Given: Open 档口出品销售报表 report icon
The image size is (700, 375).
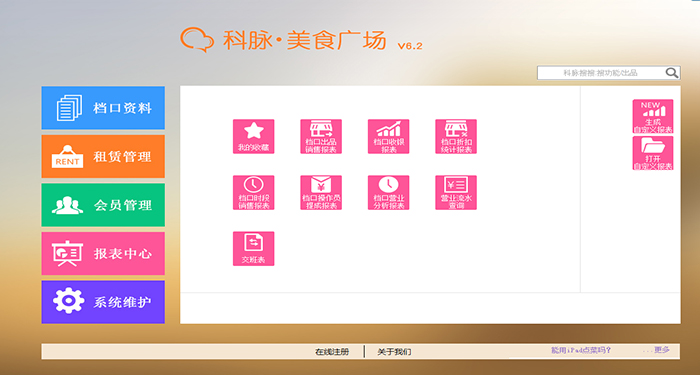Looking at the screenshot, I should click(x=321, y=136).
